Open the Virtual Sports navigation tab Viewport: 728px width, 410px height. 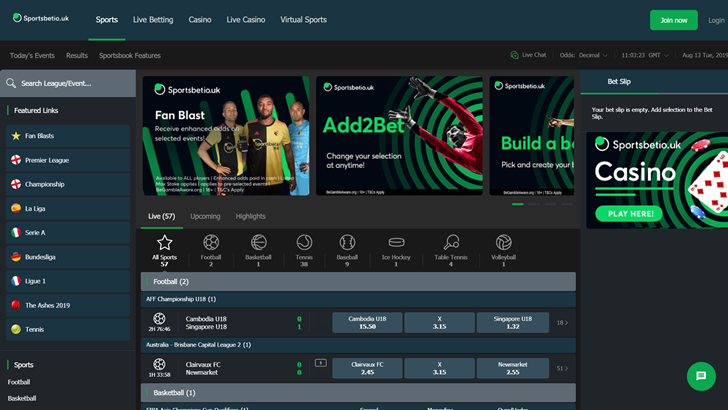[304, 20]
